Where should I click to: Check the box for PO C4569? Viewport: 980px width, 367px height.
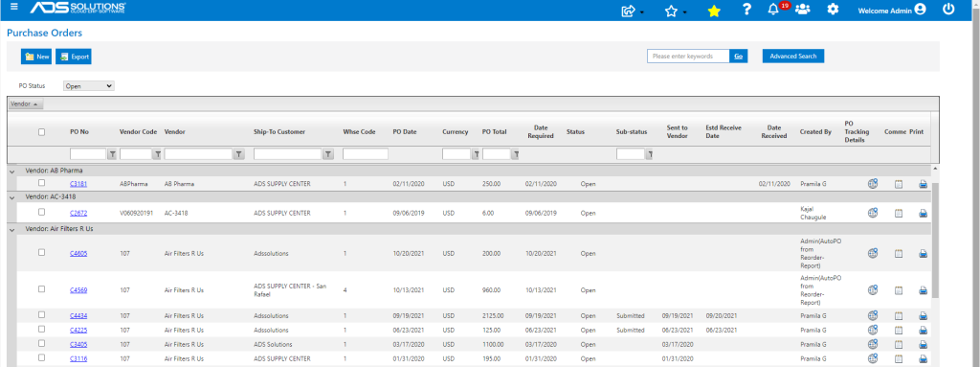41,289
